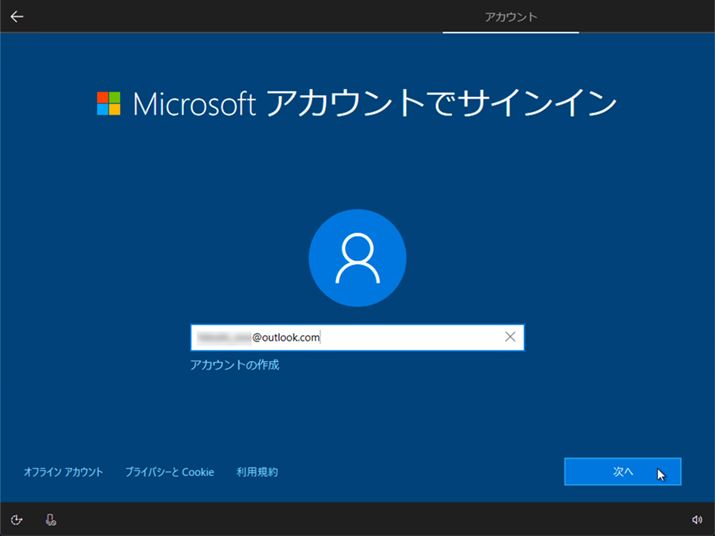
Task: Click the volume speaker icon
Action: tap(697, 520)
